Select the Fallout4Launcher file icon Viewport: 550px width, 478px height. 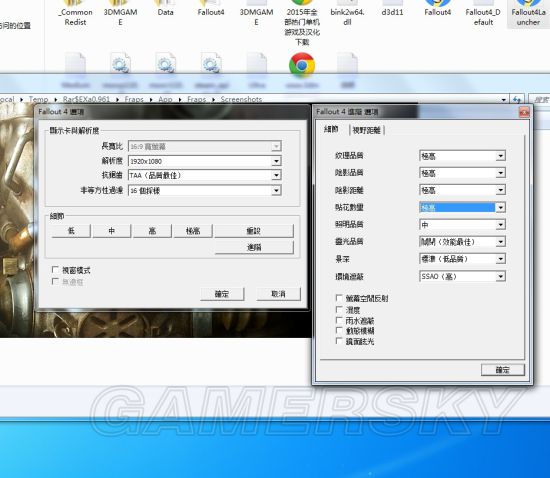pyautogui.click(x=528, y=13)
